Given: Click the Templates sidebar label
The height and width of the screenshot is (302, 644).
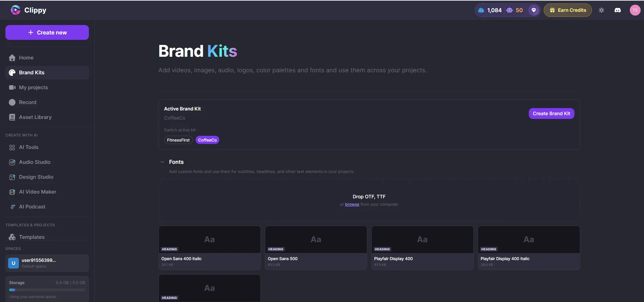Looking at the screenshot, I should click(32, 237).
